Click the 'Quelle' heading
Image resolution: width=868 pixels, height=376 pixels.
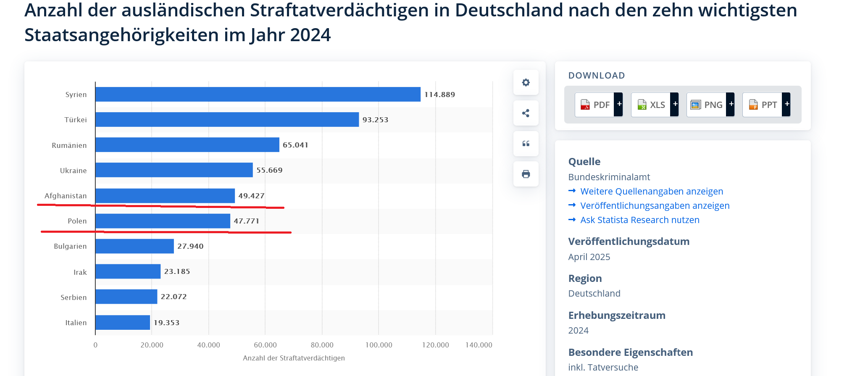[x=584, y=162]
